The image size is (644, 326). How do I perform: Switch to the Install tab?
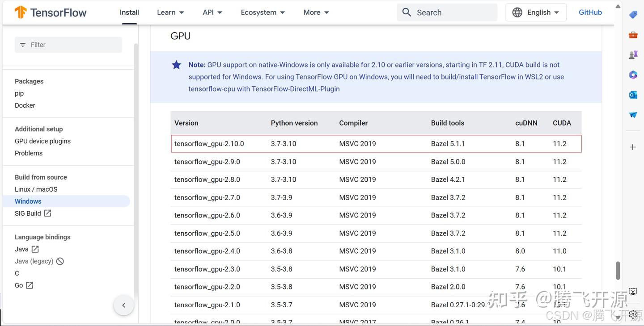(129, 12)
